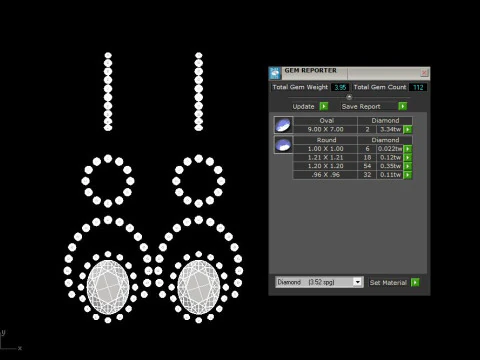Click green arrow for 1.00 X 1.00 row
This screenshot has width=480, height=360.
[408, 149]
